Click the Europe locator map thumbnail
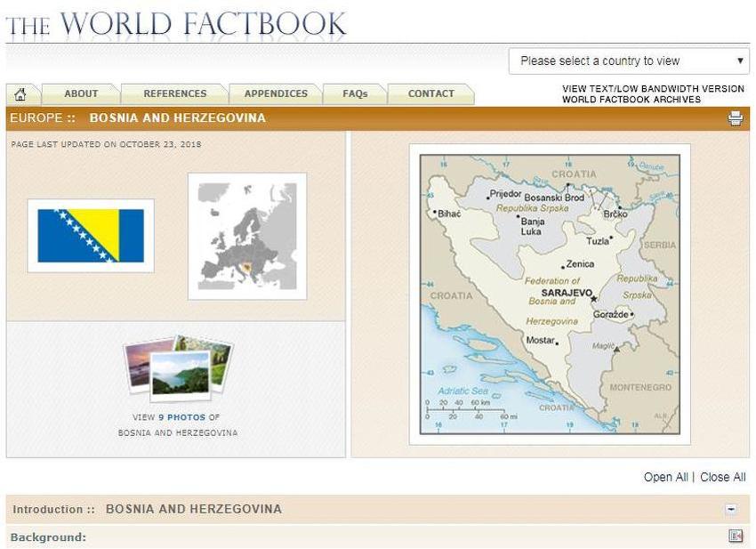 (x=247, y=236)
